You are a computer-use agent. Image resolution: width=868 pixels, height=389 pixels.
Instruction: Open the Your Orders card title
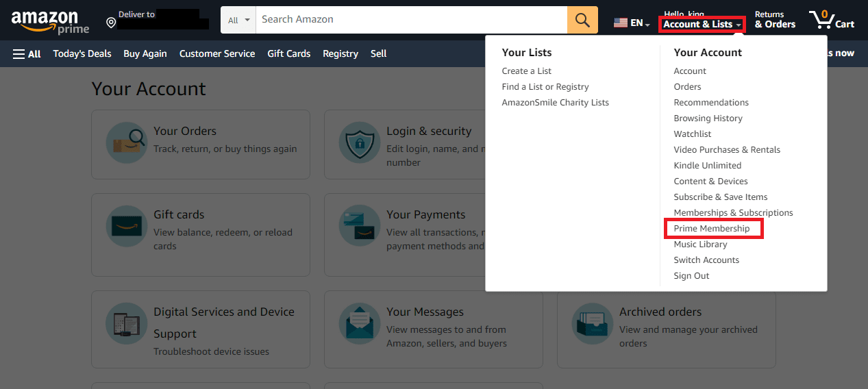pos(185,131)
